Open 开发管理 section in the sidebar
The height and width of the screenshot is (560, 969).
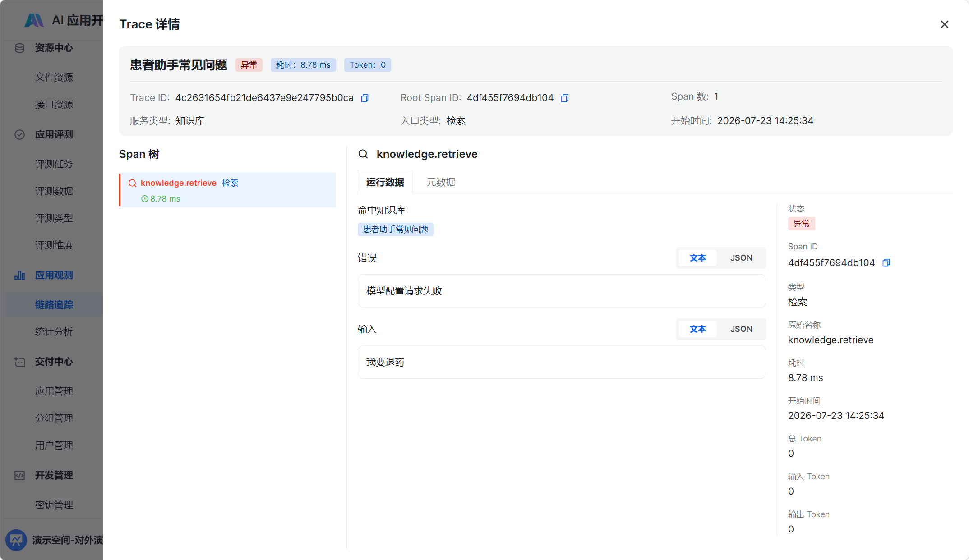pos(54,475)
